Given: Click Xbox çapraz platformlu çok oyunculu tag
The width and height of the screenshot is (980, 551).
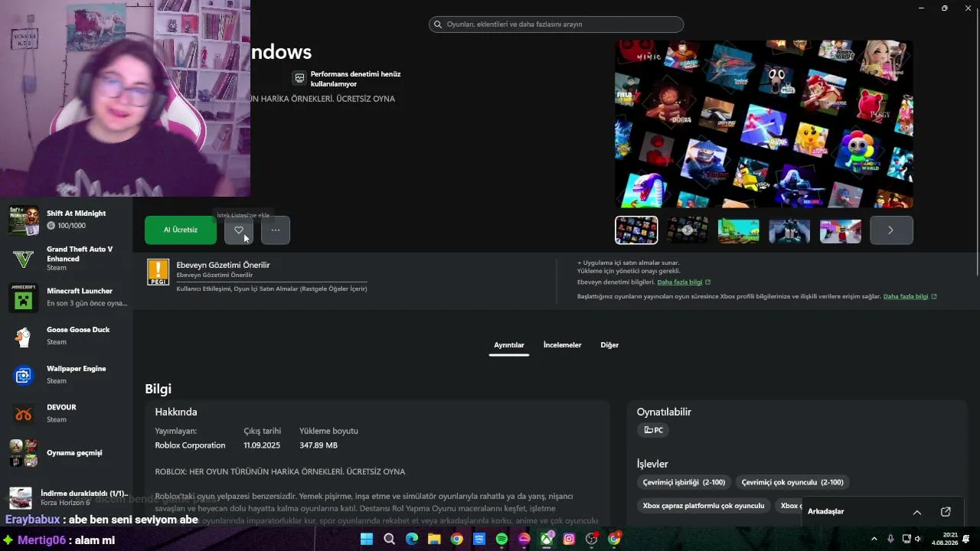Looking at the screenshot, I should (x=704, y=506).
